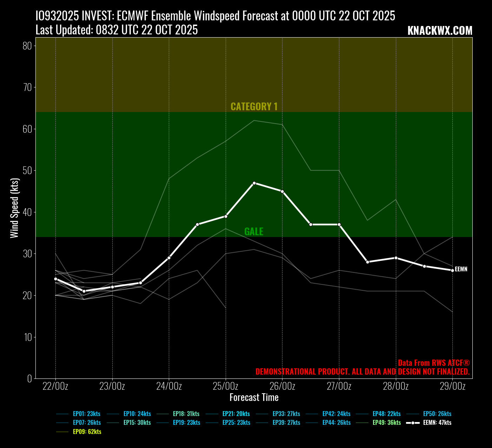Click the EEMN peak marker at 47 knots
The image size is (492, 448).
coord(254,183)
